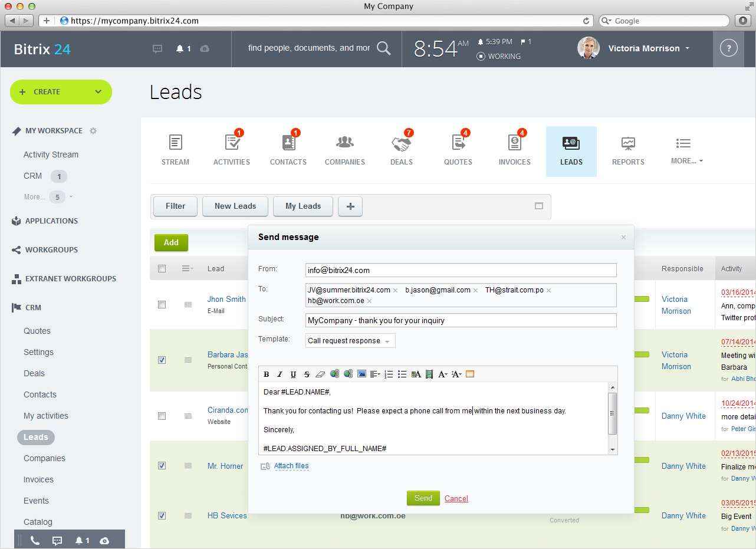Click the strikethrough formatting icon
Image resolution: width=756 pixels, height=549 pixels.
coord(307,374)
